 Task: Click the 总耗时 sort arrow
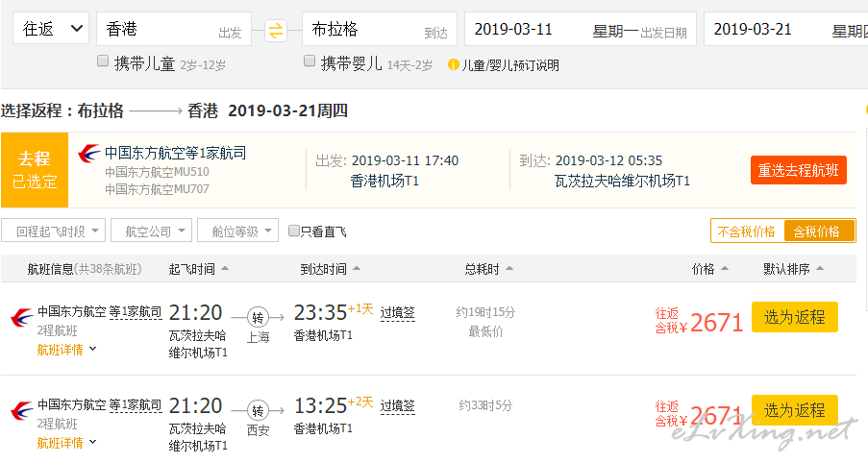(x=508, y=269)
